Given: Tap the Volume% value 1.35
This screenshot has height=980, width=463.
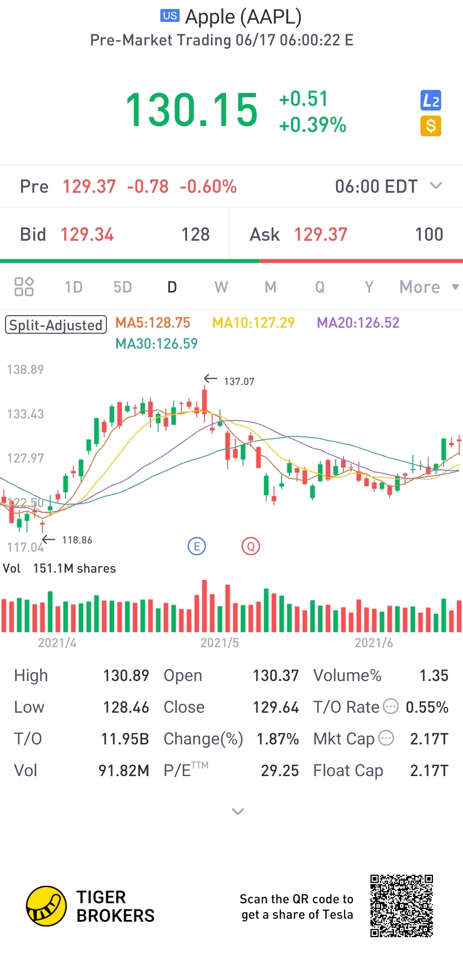Looking at the screenshot, I should pyautogui.click(x=434, y=675).
